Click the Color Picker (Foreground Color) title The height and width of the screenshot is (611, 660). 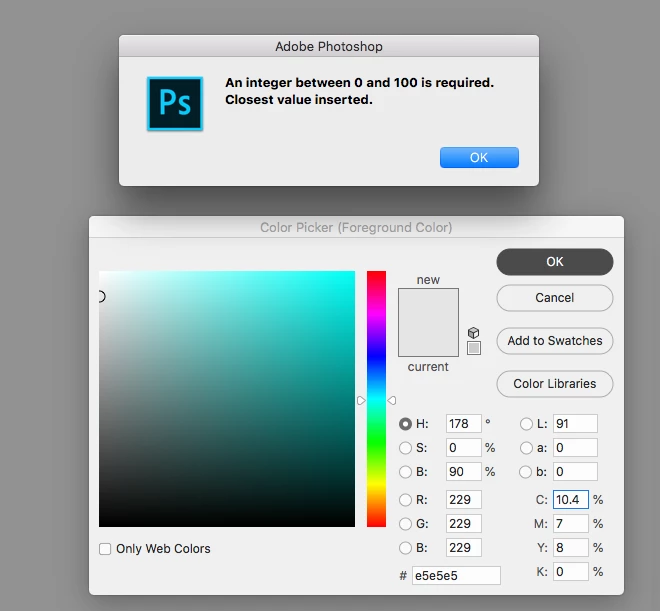(356, 228)
